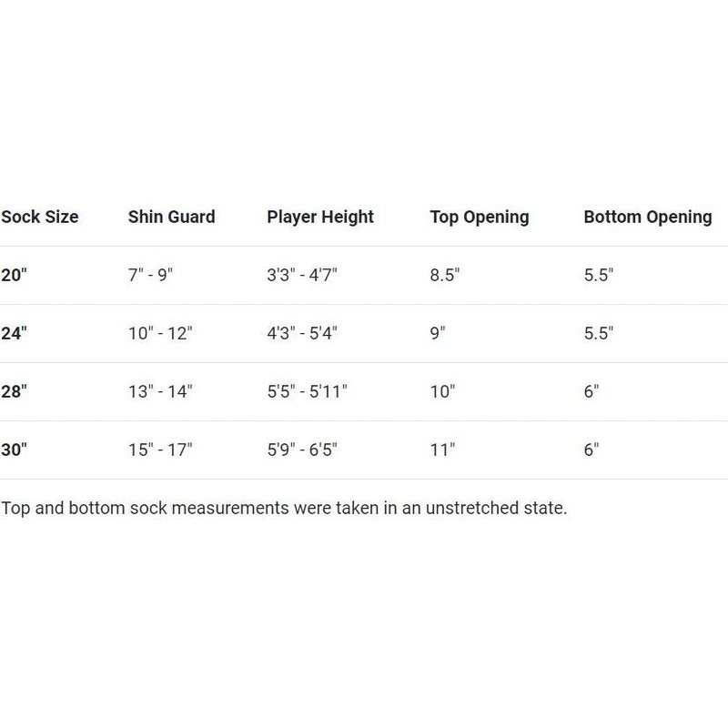The height and width of the screenshot is (728, 728).
Task: Select the 11" top opening value
Action: point(442,450)
